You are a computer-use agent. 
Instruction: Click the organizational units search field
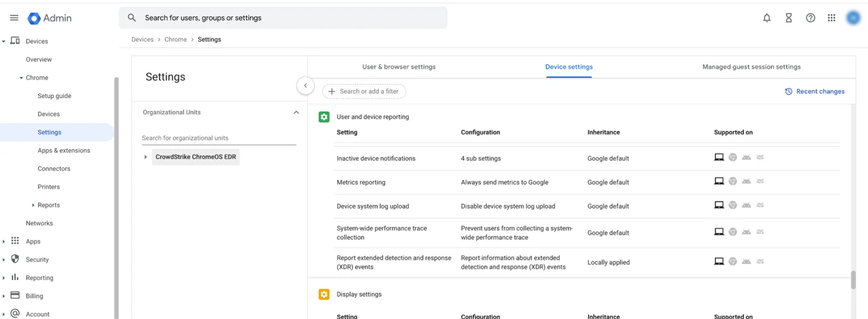pyautogui.click(x=218, y=138)
